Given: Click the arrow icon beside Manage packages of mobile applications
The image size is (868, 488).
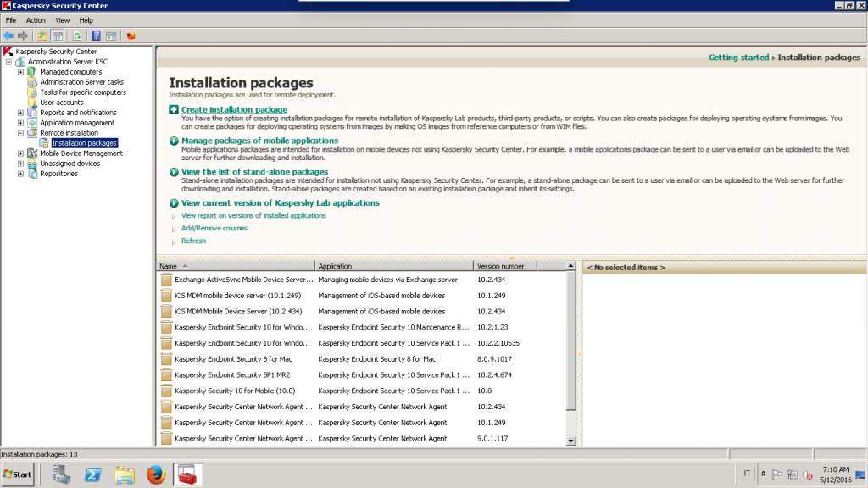Looking at the screenshot, I should tap(174, 141).
